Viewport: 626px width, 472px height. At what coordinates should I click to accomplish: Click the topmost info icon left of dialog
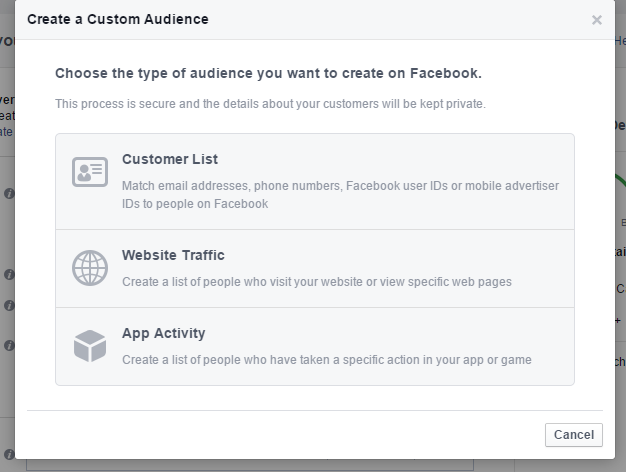(x=9, y=194)
